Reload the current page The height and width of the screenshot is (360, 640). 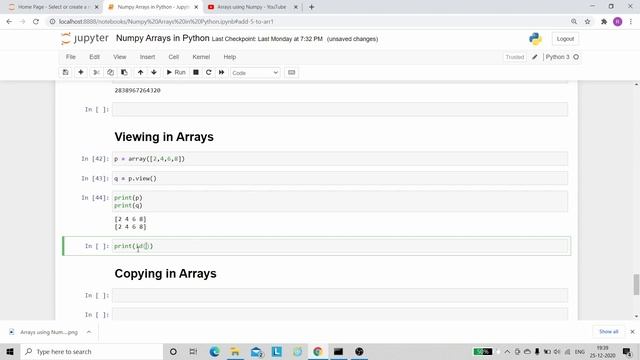tap(36, 22)
